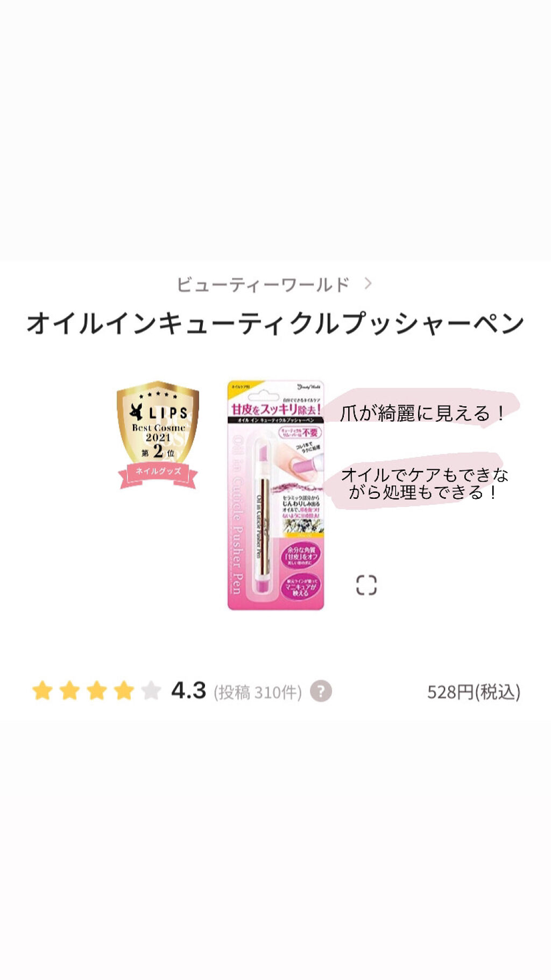Click the 甘皮をスッキリ除去 headline on package
This screenshot has height=980, width=551.
click(x=275, y=410)
